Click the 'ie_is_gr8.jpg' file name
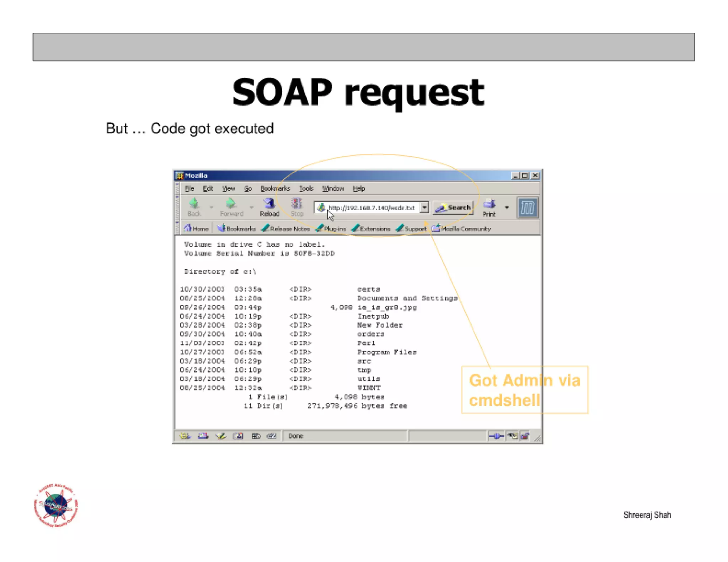This screenshot has width=728, height=562. pos(387,307)
